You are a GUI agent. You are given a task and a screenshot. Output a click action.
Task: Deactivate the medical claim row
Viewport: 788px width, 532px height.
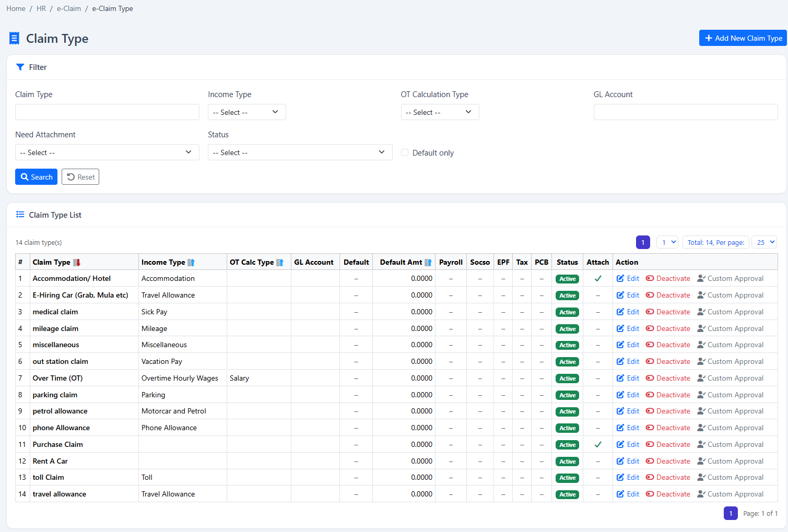pyautogui.click(x=668, y=312)
